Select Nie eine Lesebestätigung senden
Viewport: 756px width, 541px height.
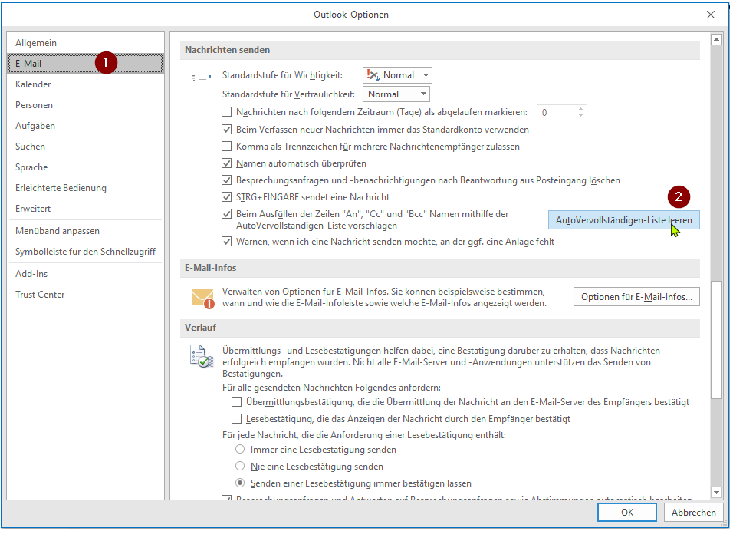[x=240, y=467]
